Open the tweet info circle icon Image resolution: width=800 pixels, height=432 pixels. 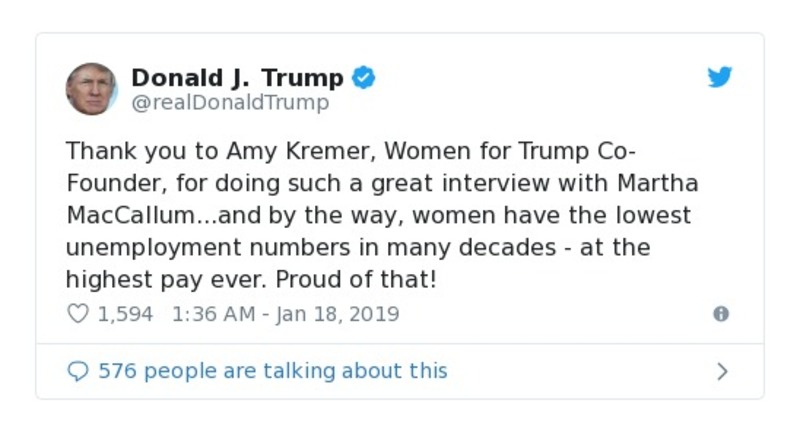(720, 314)
